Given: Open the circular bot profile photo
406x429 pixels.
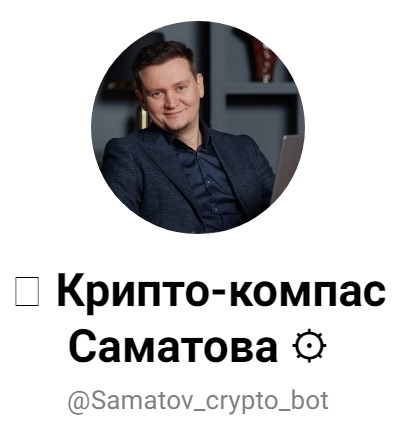Looking at the screenshot, I should [198, 127].
